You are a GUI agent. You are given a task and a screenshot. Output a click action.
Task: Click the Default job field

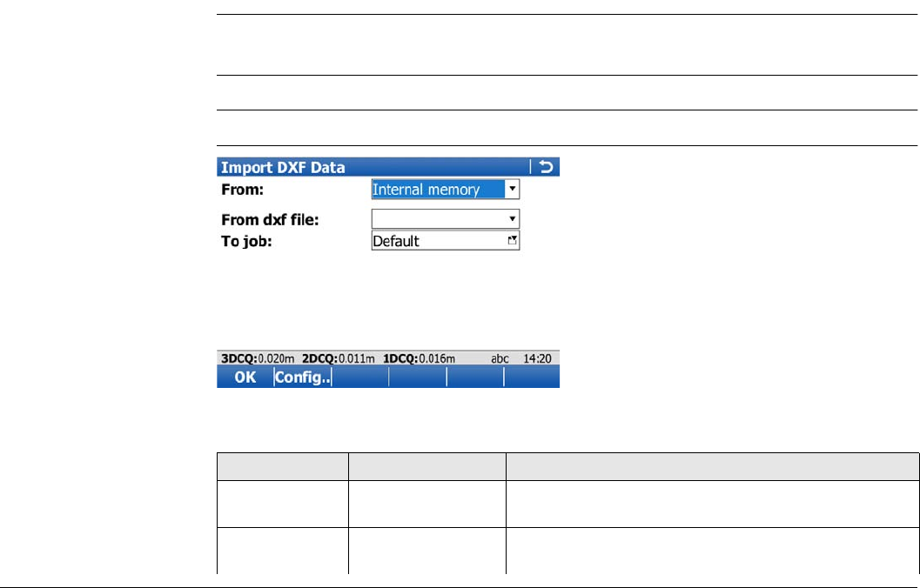coord(446,240)
